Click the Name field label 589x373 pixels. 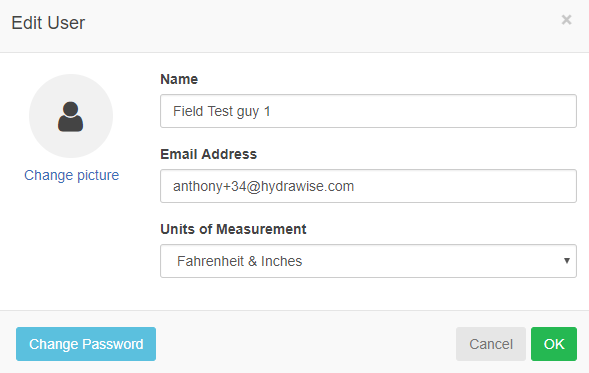[179, 79]
